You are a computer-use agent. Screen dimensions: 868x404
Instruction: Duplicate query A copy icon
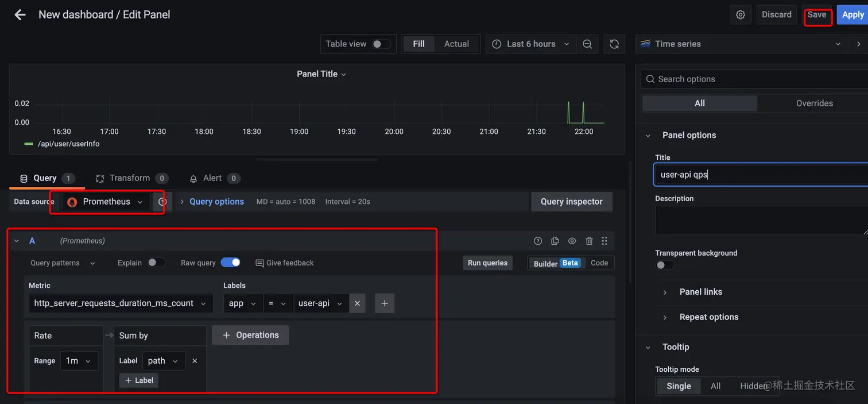point(555,241)
